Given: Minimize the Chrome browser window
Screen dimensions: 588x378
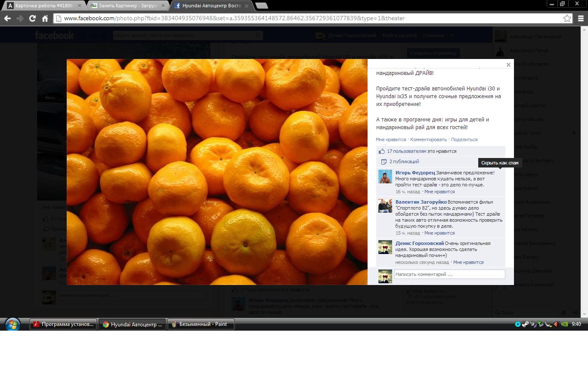Looking at the screenshot, I should [551, 4].
